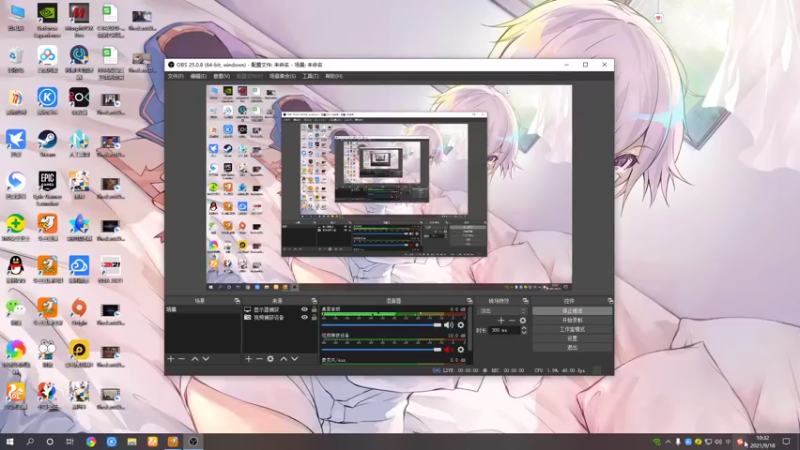800x450 pixels.
Task: Pop out the Audio Mixer dock panel
Action: (469, 301)
